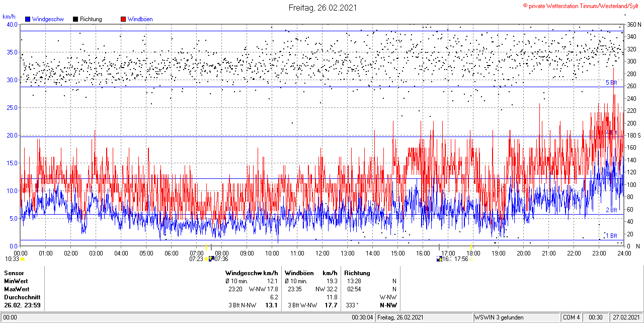Click the chart title Freitag, 26.02.2021 at top
Image resolution: width=644 pixels, height=323 pixels.
[323, 8]
